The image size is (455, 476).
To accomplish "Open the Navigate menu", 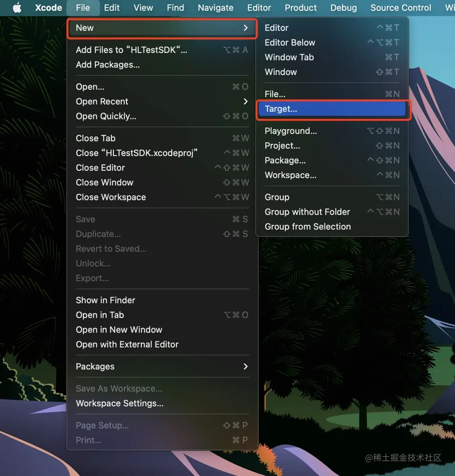I will pos(215,8).
